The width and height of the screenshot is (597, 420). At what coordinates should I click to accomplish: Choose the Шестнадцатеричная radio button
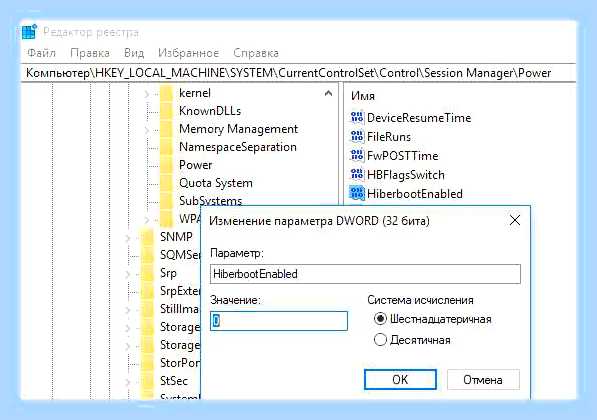380,318
